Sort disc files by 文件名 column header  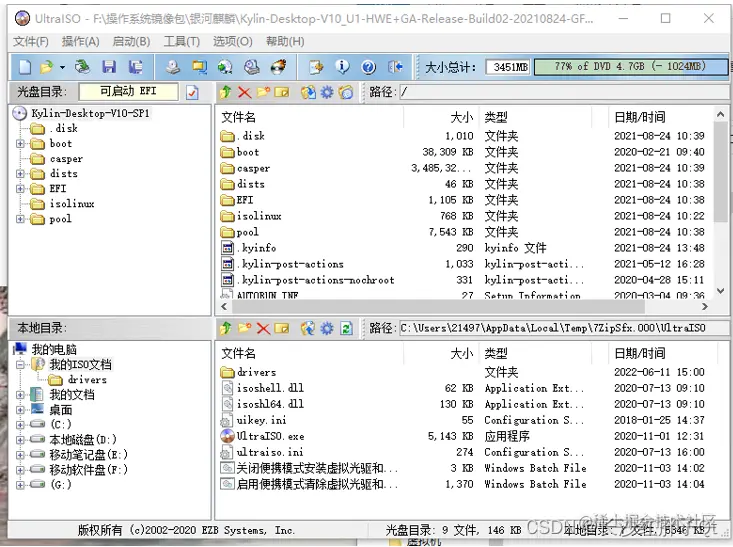[x=309, y=117]
